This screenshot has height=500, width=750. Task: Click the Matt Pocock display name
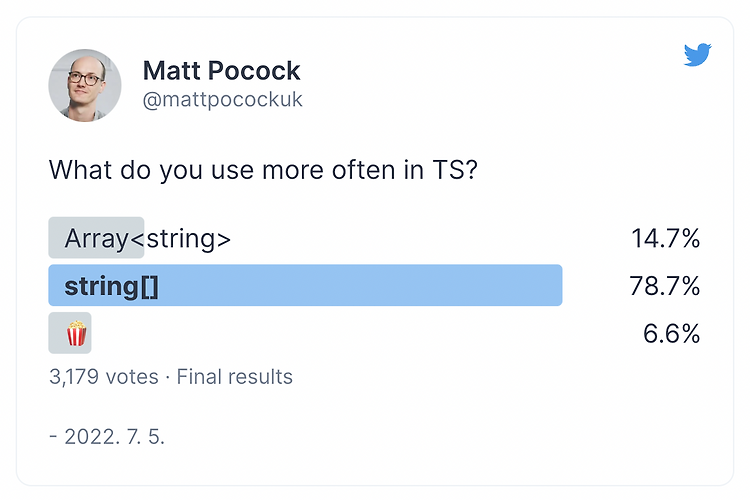[x=221, y=71]
